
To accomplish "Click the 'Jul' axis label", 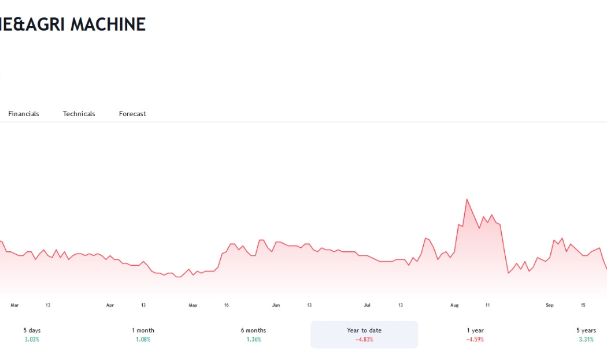I will pos(367,305).
